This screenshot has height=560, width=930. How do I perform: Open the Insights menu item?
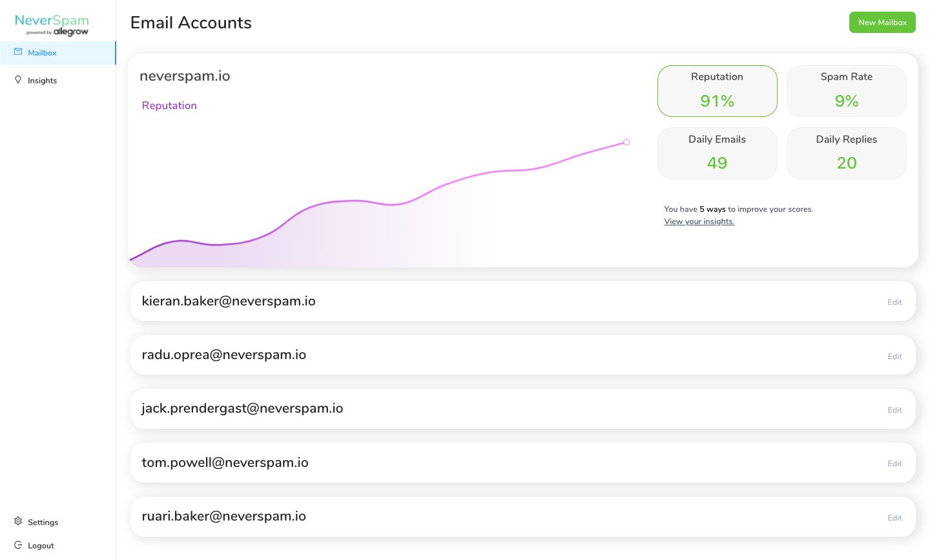click(42, 81)
